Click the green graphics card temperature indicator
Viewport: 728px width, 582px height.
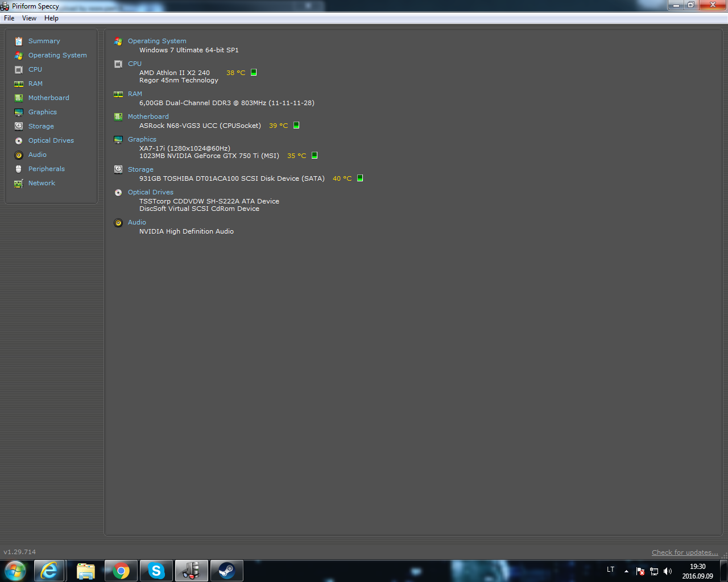pos(315,155)
